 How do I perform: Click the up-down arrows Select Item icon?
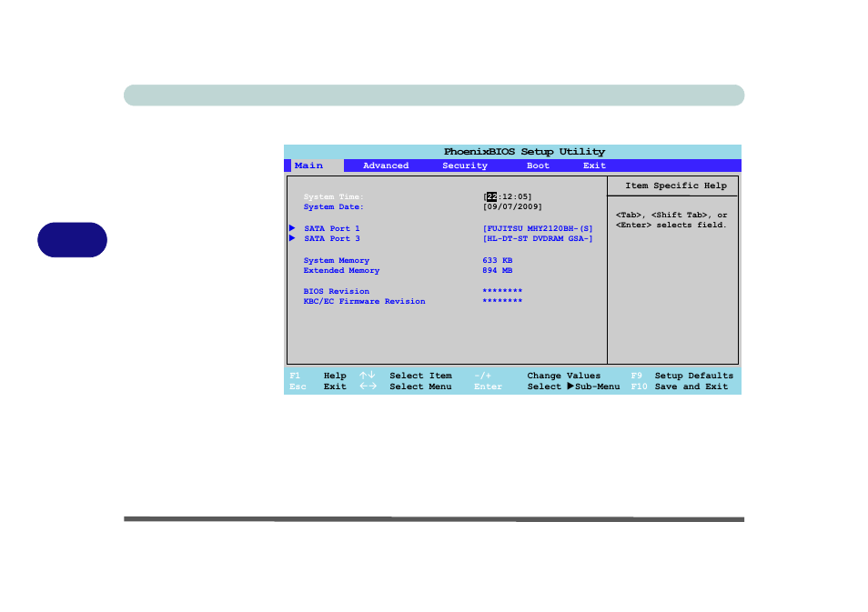click(368, 376)
